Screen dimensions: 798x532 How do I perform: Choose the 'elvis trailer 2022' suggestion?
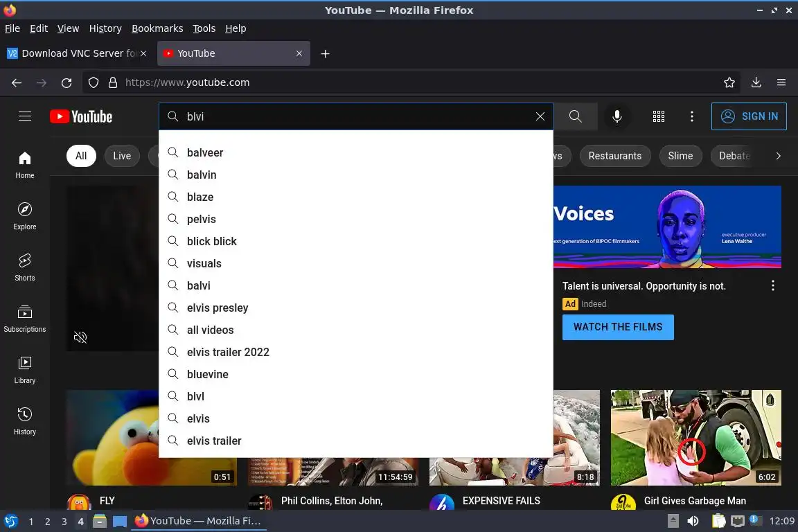click(356, 353)
